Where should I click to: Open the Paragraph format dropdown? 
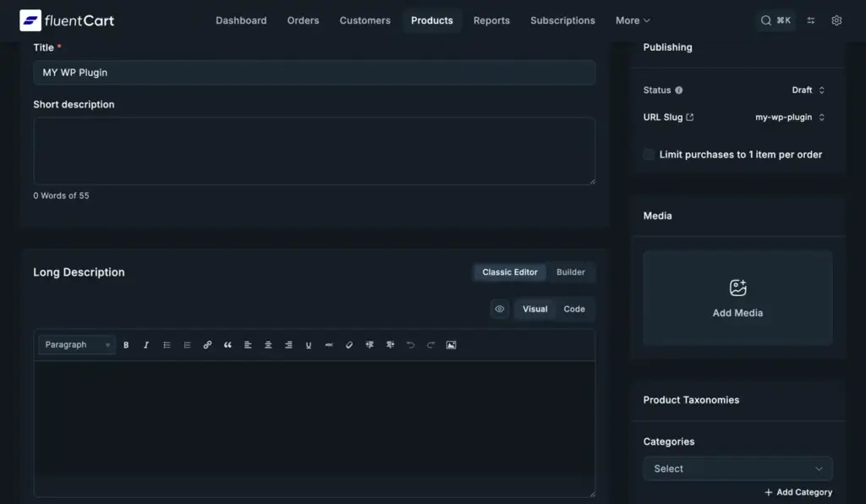[x=77, y=345]
